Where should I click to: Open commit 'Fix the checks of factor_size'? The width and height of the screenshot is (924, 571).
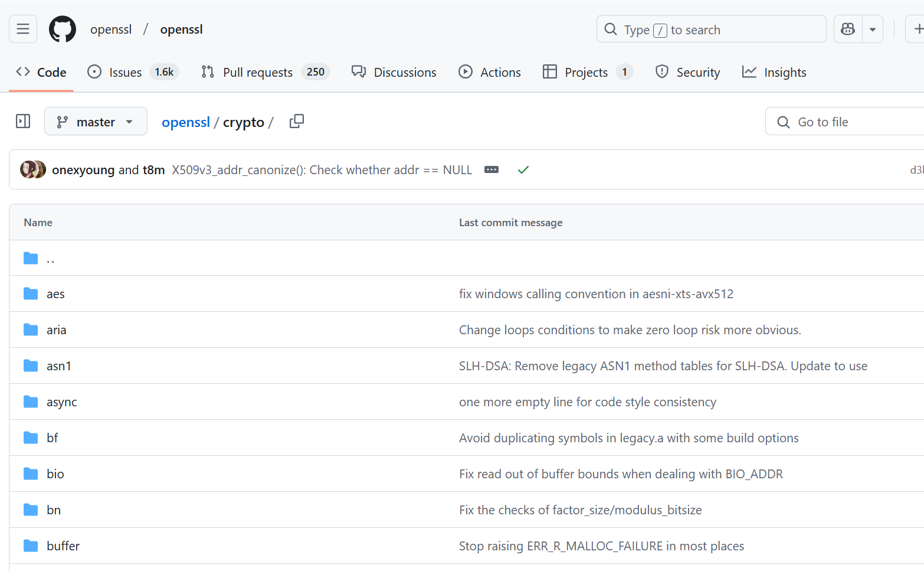coord(581,510)
